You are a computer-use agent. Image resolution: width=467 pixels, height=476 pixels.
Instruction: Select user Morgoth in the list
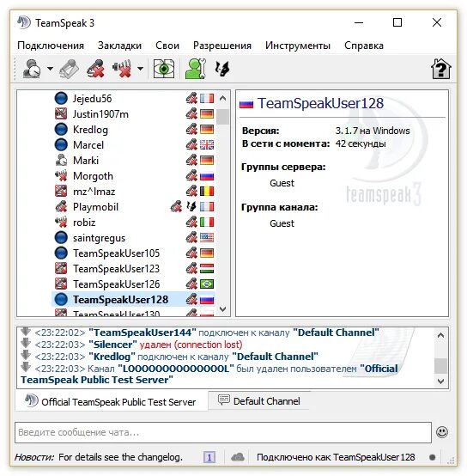tap(93, 176)
